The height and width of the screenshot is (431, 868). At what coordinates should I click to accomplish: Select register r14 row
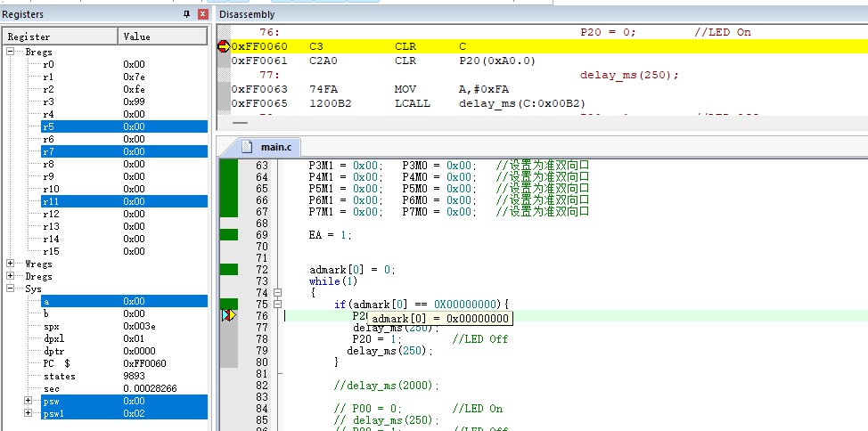(124, 239)
